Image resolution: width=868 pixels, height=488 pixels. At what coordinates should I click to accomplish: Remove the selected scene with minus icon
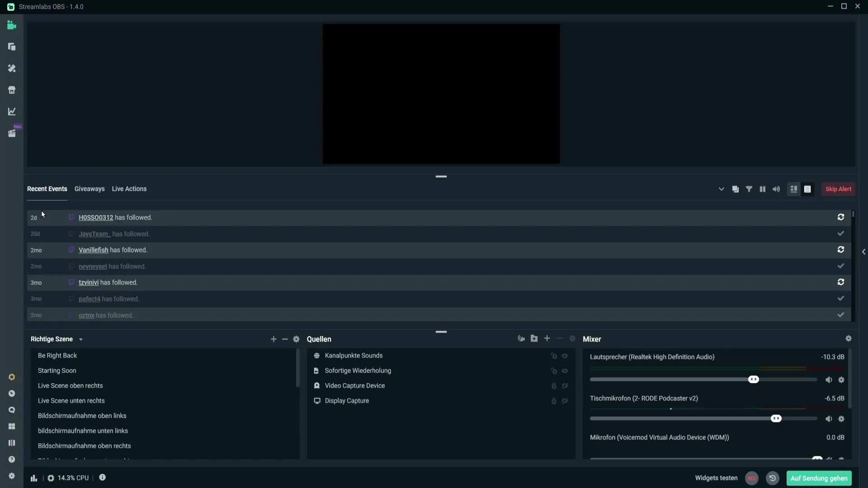tap(285, 339)
